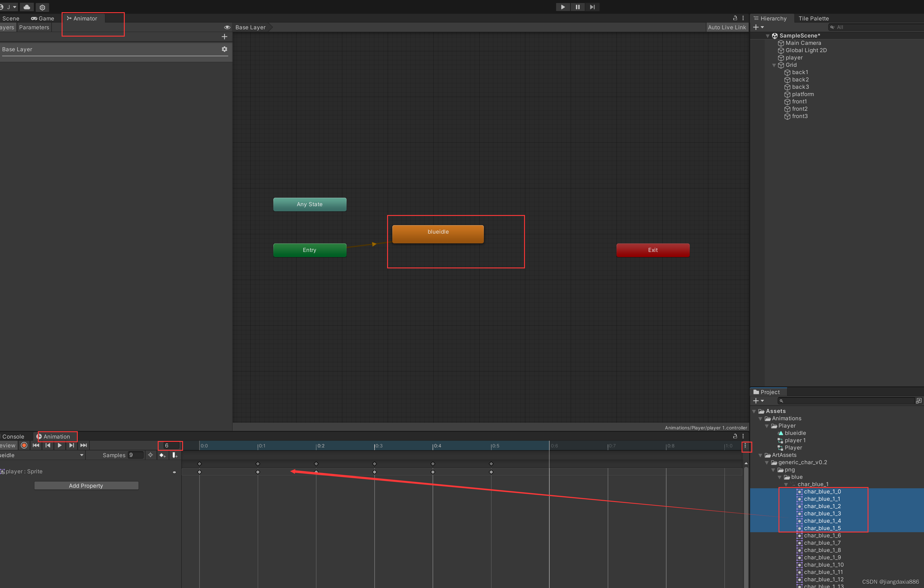Click the plus icon to add an animator layer

[225, 36]
